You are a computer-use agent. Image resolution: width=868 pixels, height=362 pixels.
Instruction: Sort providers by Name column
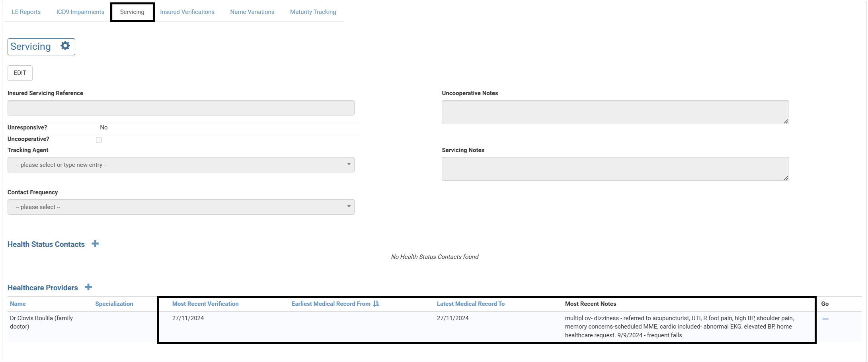pos(18,303)
